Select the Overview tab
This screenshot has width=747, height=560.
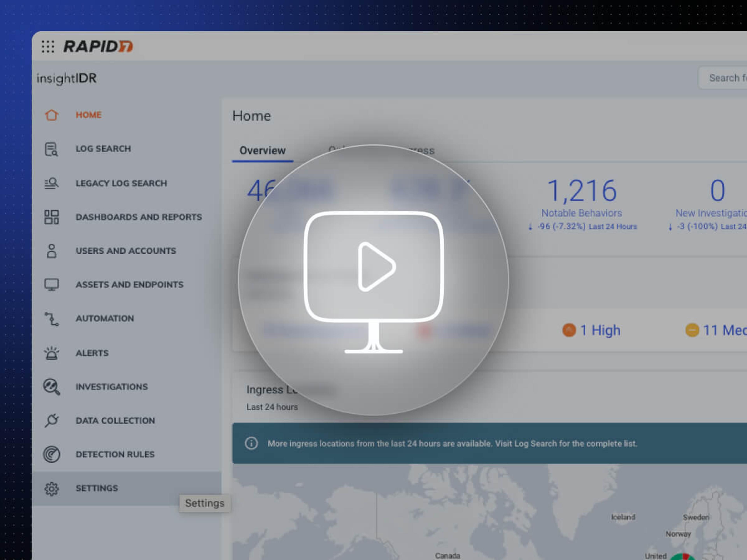coord(262,150)
